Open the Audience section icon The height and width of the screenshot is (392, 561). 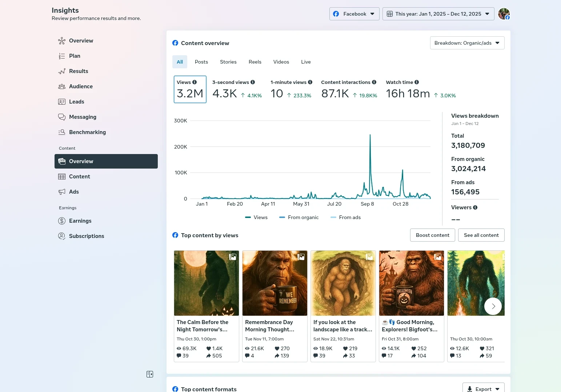[62, 86]
